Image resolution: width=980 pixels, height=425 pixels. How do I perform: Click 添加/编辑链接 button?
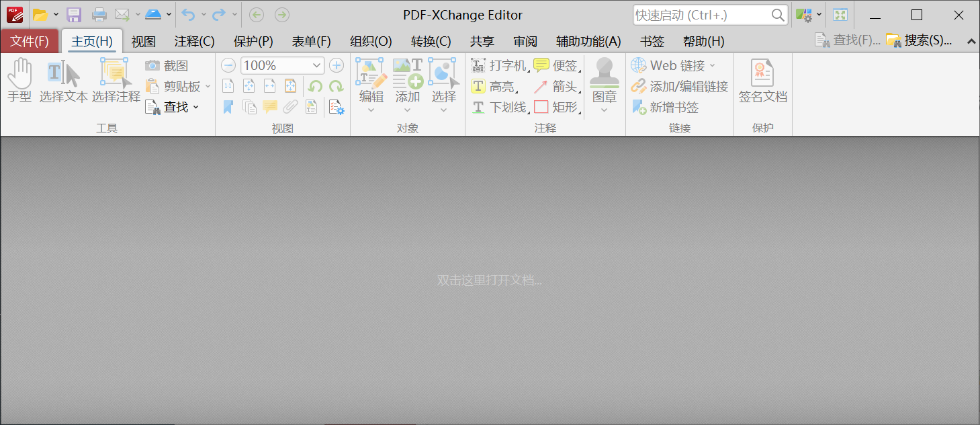(x=680, y=86)
